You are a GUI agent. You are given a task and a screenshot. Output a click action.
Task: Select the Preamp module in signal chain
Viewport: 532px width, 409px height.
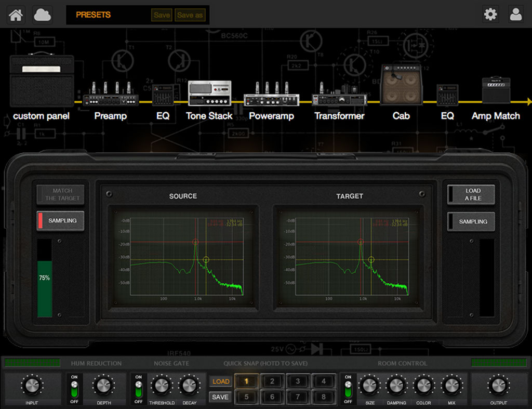(110, 95)
